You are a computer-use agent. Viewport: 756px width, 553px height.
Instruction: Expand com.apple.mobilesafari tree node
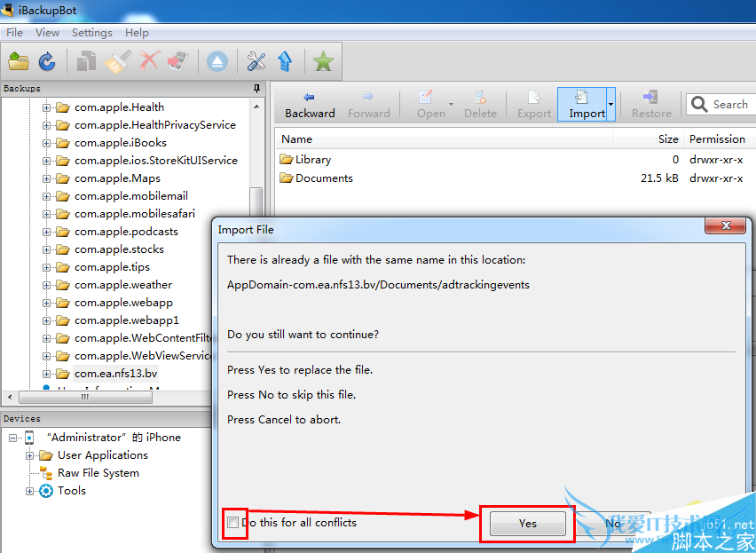[x=46, y=214]
